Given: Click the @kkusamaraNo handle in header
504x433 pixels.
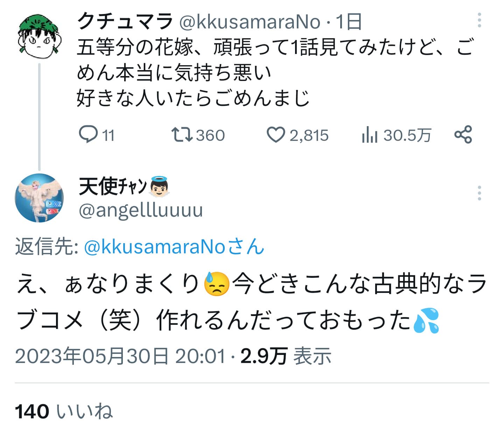Looking at the screenshot, I should 250,22.
